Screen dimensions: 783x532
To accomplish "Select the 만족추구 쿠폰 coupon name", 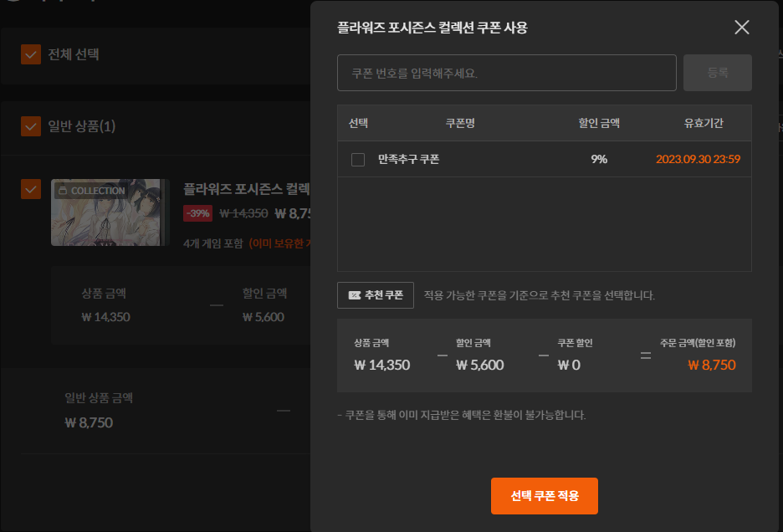I will pyautogui.click(x=408, y=160).
